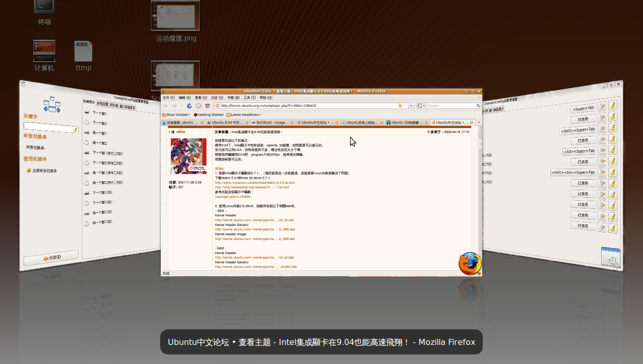Viewport: 643px width, 364px height.
Task: Open the address bar history dropdown
Action: tap(411, 106)
